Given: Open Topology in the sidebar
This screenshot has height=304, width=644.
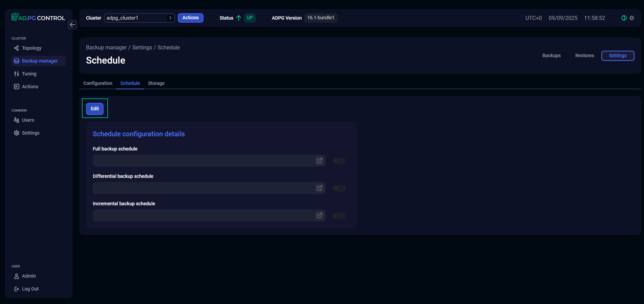Looking at the screenshot, I should click(x=31, y=48).
